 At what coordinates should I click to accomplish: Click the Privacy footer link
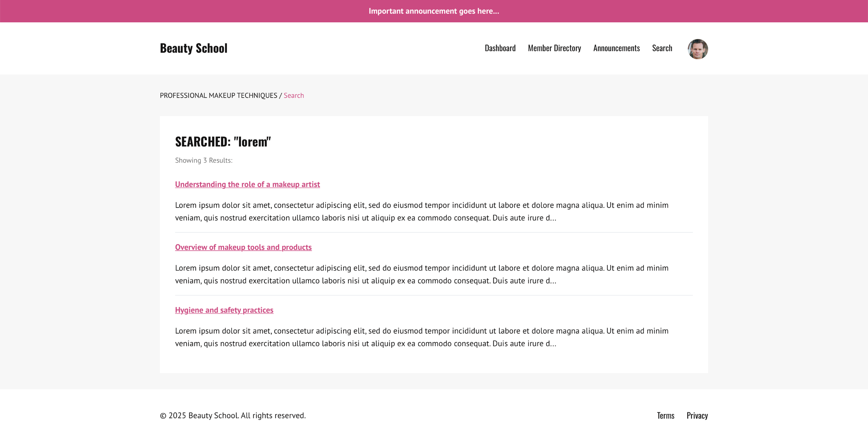[x=697, y=415]
